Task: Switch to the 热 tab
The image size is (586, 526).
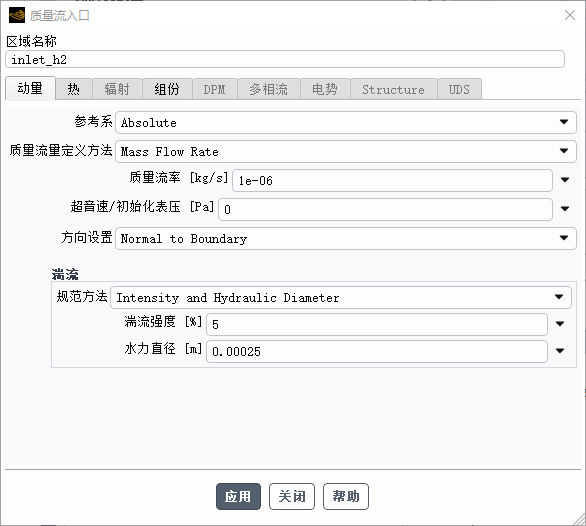Action: [x=74, y=89]
